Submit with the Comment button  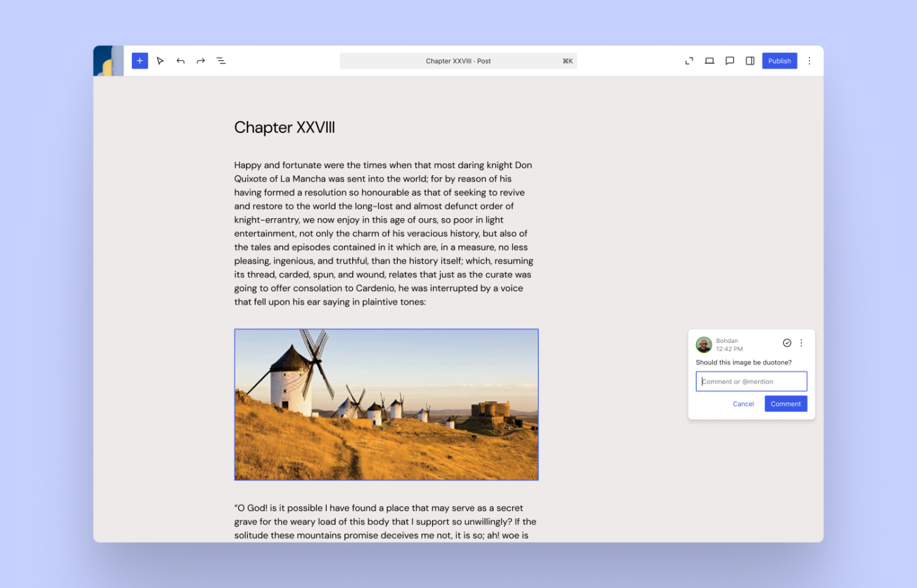point(786,404)
